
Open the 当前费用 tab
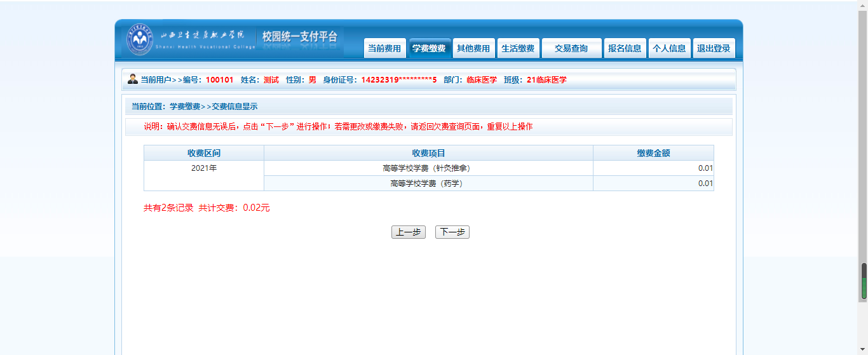tap(384, 48)
